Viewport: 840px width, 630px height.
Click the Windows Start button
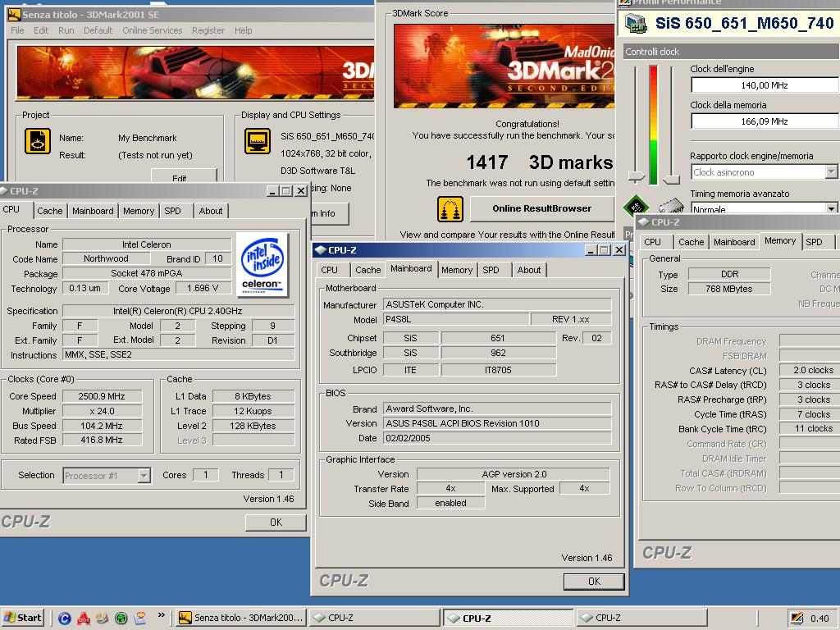coord(22,618)
